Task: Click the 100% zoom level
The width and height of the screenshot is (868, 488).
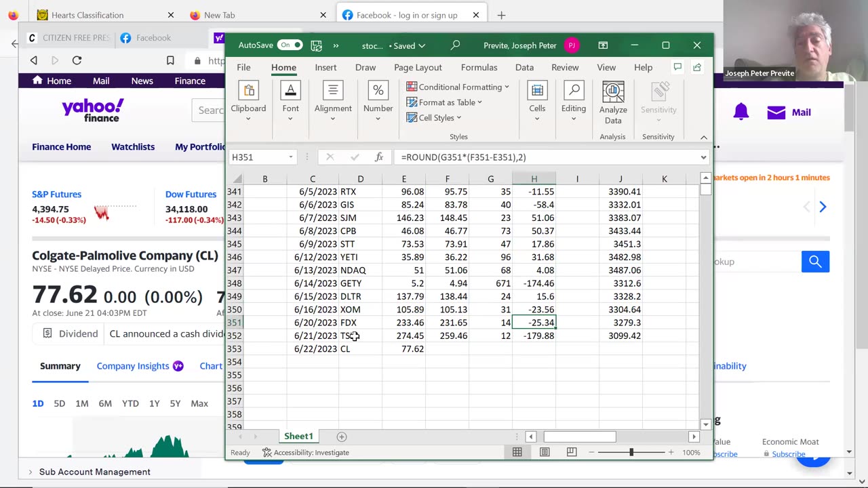Action: click(692, 453)
